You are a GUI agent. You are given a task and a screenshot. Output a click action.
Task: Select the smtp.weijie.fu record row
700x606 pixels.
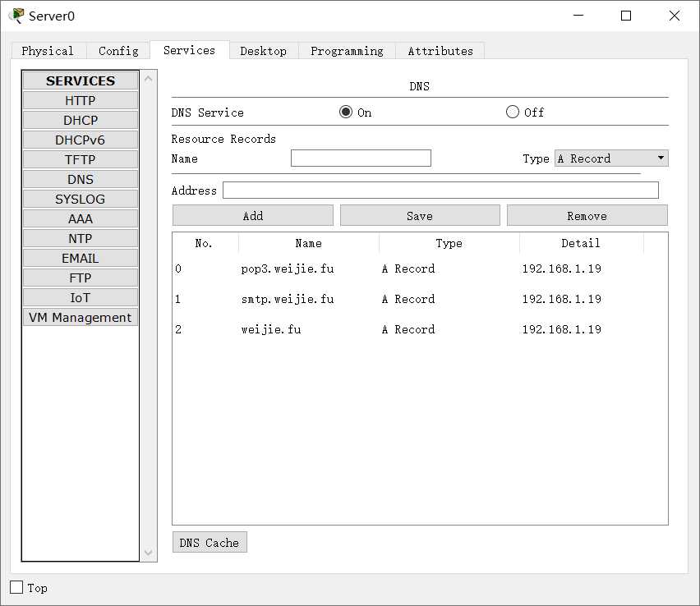(420, 299)
